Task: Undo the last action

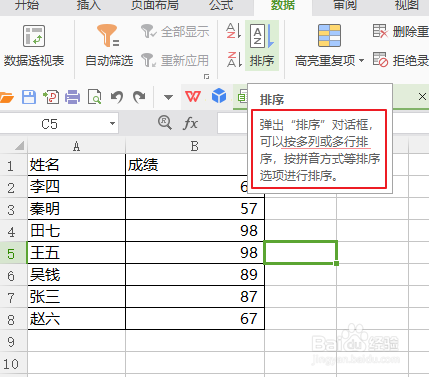Action: tap(117, 97)
